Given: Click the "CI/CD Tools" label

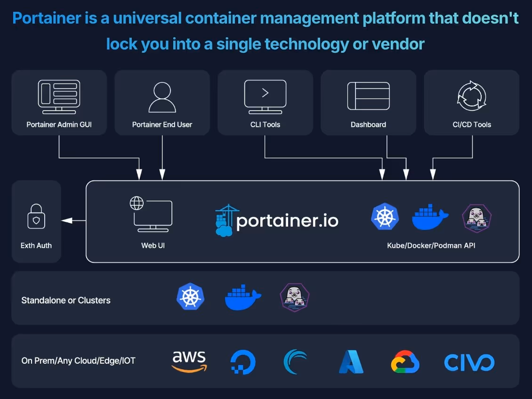Looking at the screenshot, I should (x=472, y=125).
